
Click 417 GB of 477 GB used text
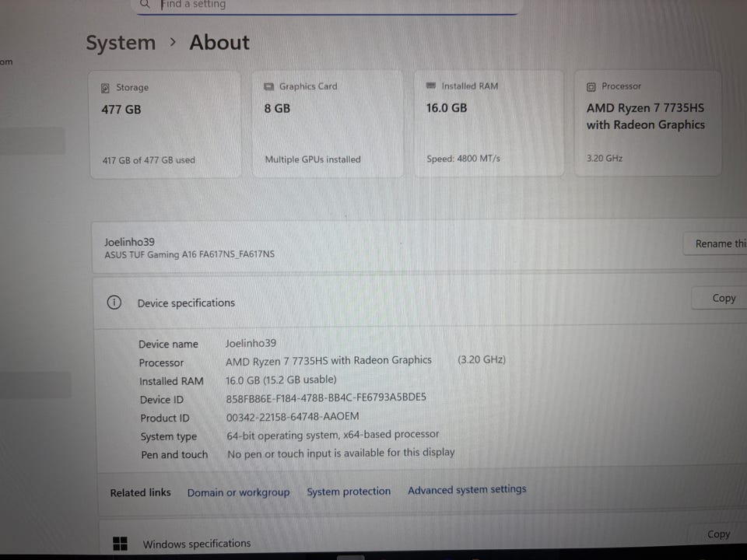149,160
